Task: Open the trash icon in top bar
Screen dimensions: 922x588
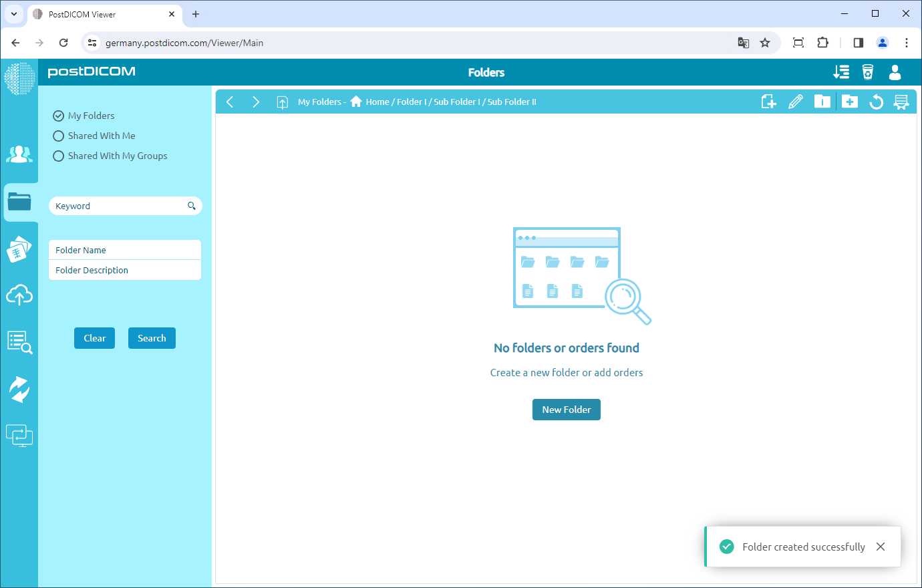Action: [x=868, y=71]
